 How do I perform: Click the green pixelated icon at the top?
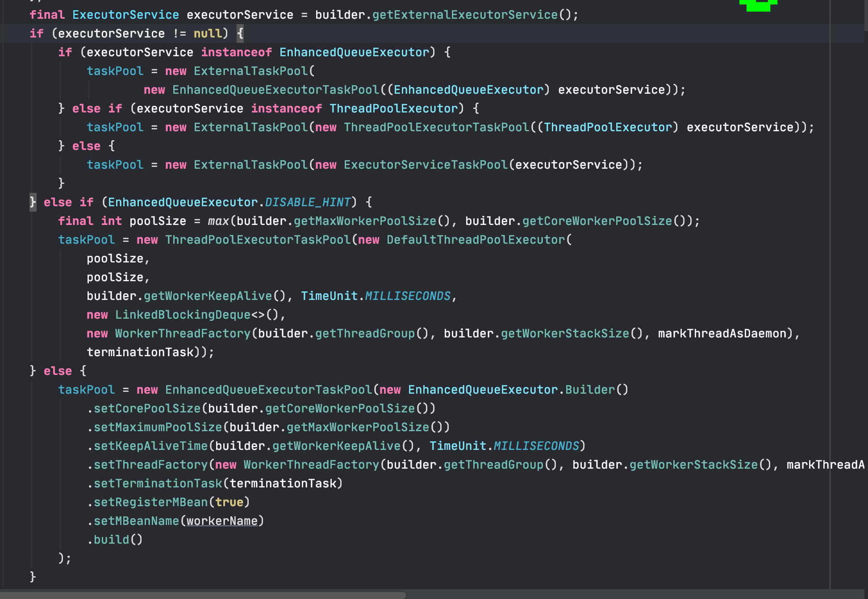(758, 5)
